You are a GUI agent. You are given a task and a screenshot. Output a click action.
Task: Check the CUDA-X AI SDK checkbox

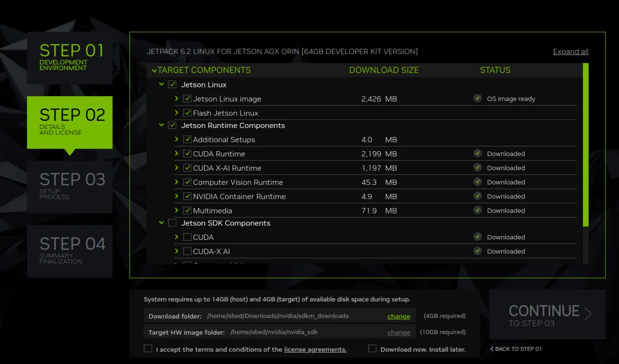click(x=187, y=251)
